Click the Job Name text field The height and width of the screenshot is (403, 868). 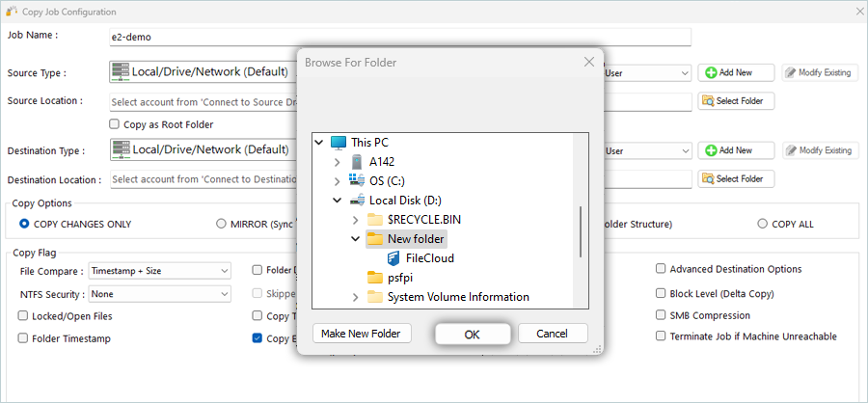pos(399,37)
